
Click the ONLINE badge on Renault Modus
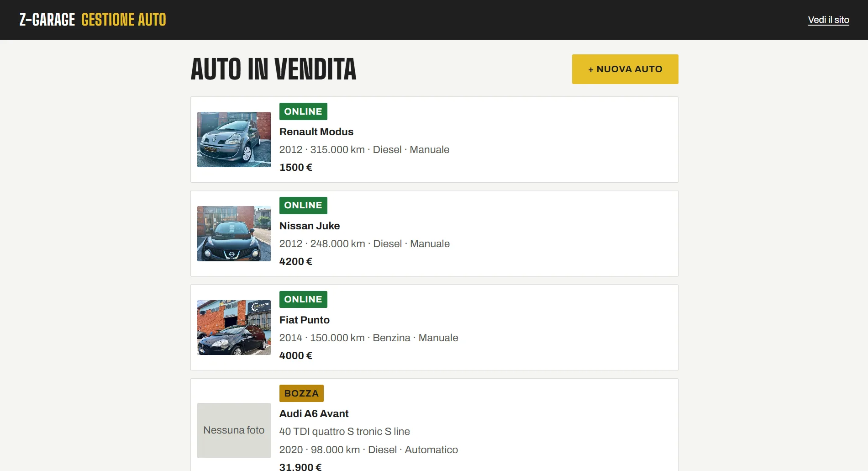click(303, 111)
